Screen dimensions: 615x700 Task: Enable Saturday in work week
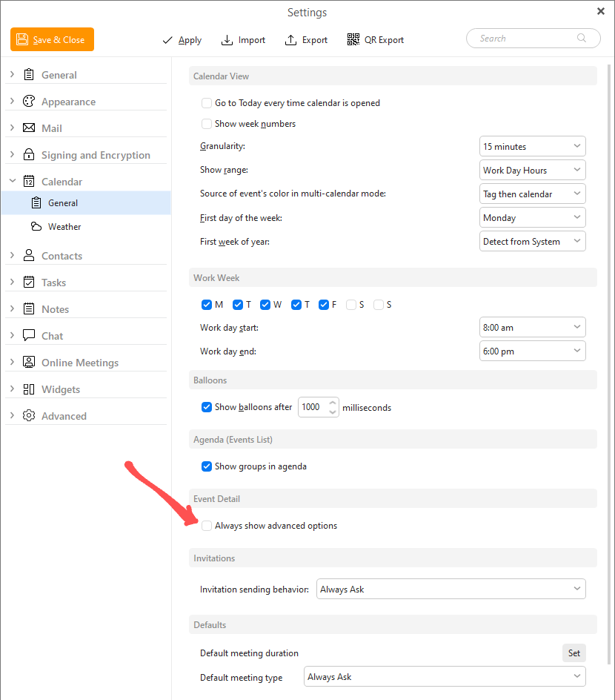tap(351, 305)
